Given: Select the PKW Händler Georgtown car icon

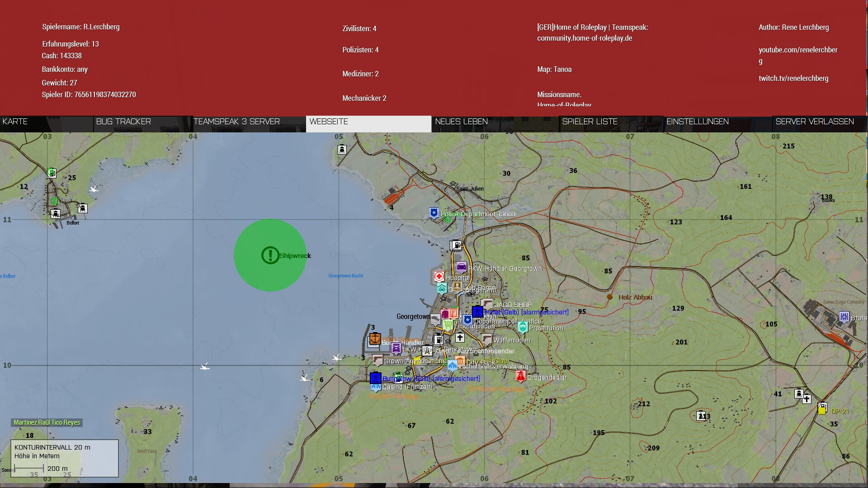Looking at the screenshot, I should point(461,267).
